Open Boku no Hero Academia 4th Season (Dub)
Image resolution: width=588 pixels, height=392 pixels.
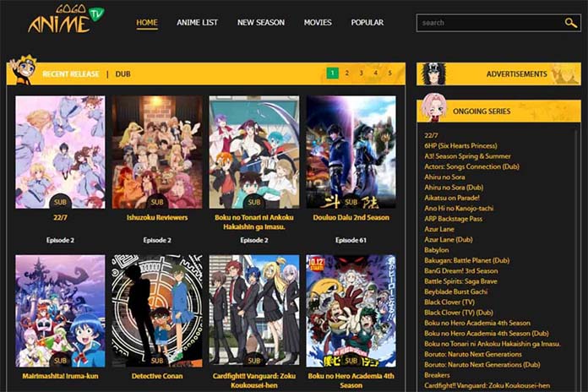click(x=486, y=333)
